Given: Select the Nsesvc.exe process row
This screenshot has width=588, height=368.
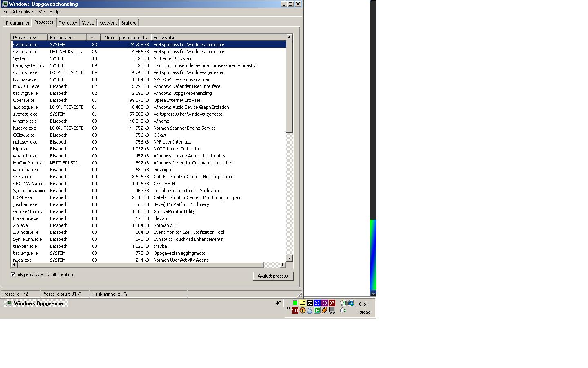Looking at the screenshot, I should pos(149,128).
